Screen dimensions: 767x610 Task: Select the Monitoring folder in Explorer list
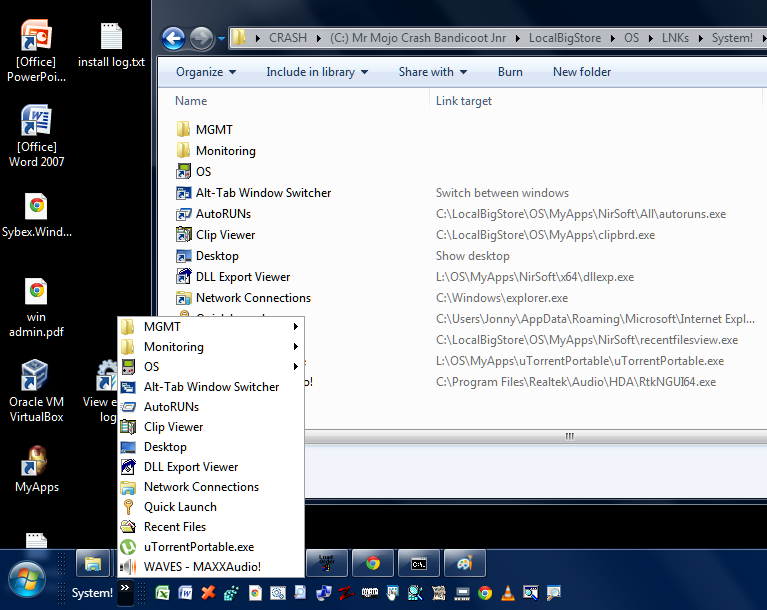pyautogui.click(x=216, y=151)
